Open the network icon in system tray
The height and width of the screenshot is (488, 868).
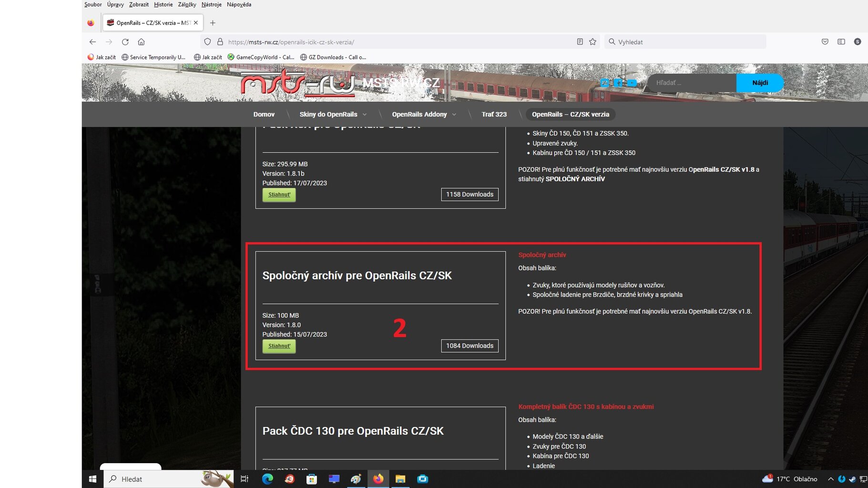tap(863, 479)
